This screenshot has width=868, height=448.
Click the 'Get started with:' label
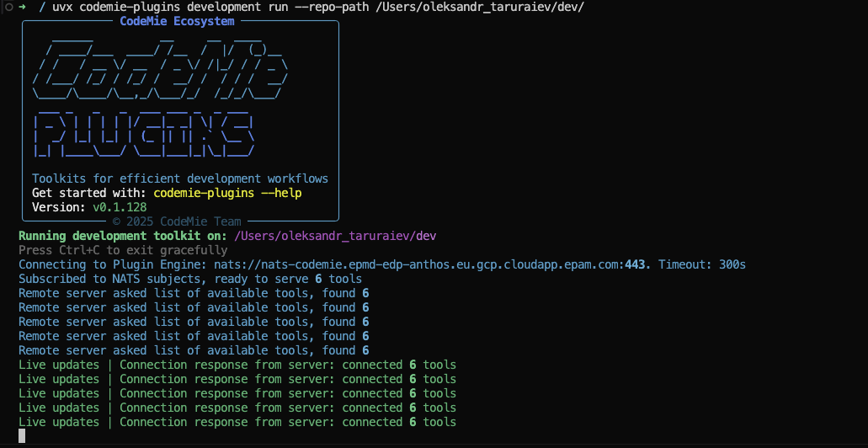pyautogui.click(x=89, y=194)
